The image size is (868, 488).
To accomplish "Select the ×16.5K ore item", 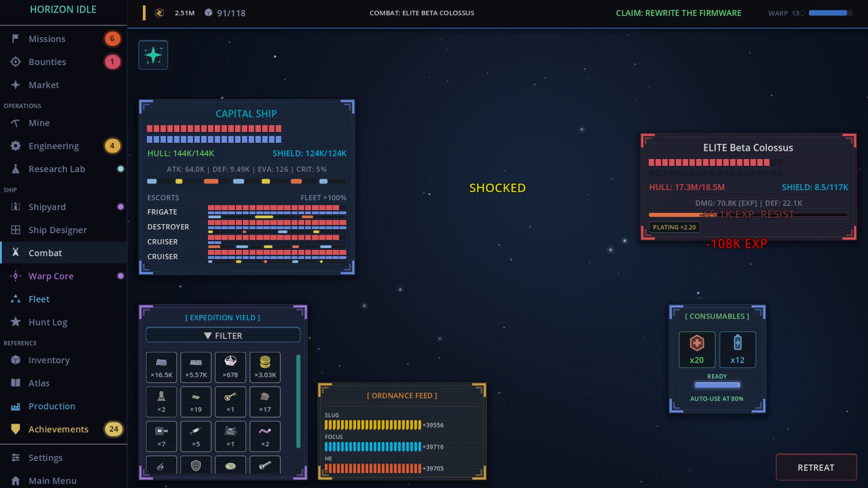I will pyautogui.click(x=161, y=367).
